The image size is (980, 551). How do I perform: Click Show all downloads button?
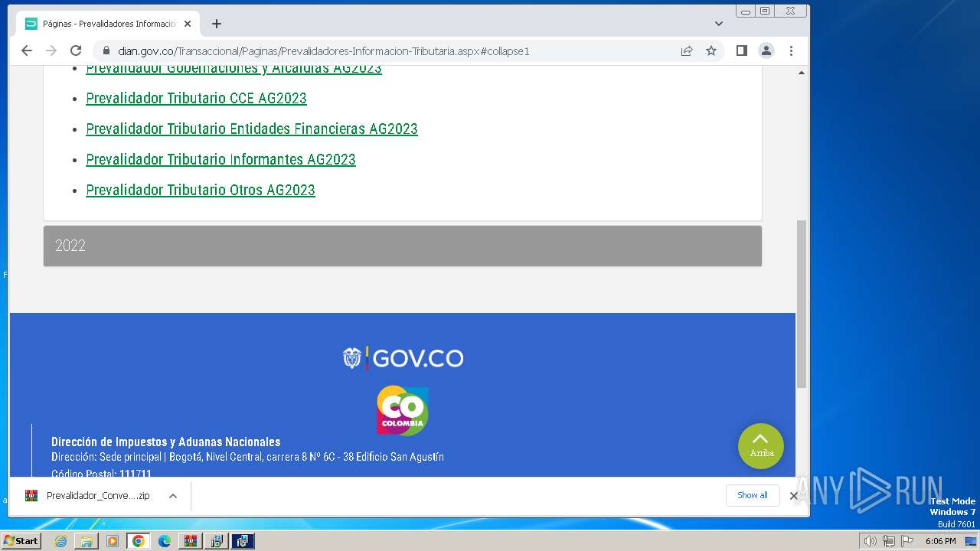(752, 495)
